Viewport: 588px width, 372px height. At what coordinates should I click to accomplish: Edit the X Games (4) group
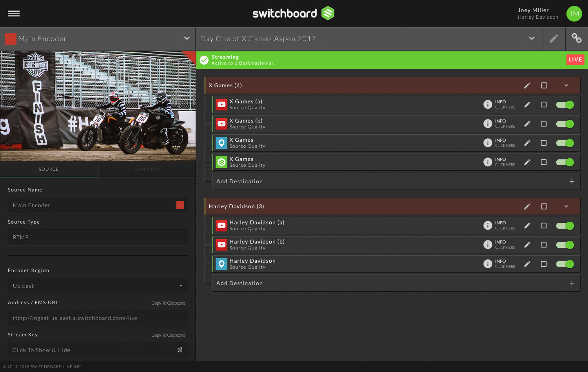[x=527, y=85]
